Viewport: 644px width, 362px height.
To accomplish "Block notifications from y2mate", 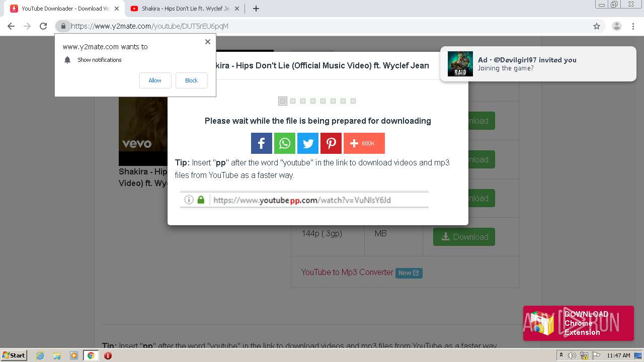I will pyautogui.click(x=191, y=80).
